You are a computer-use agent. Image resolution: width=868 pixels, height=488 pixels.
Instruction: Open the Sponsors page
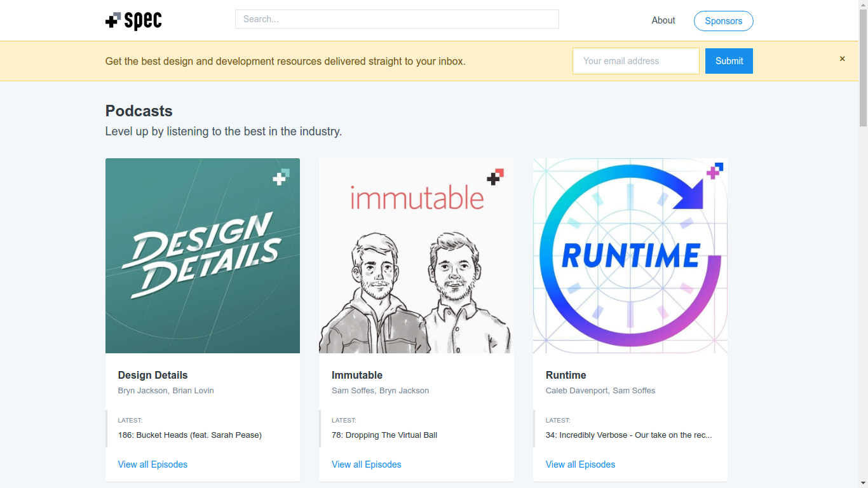(723, 21)
